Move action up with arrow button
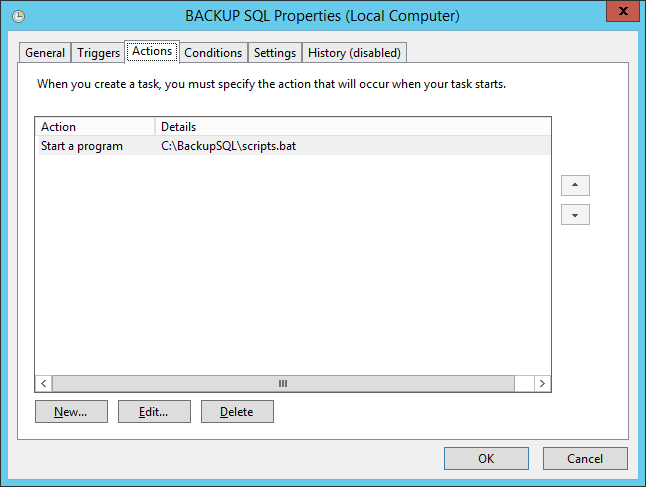646x487 pixels. click(575, 186)
